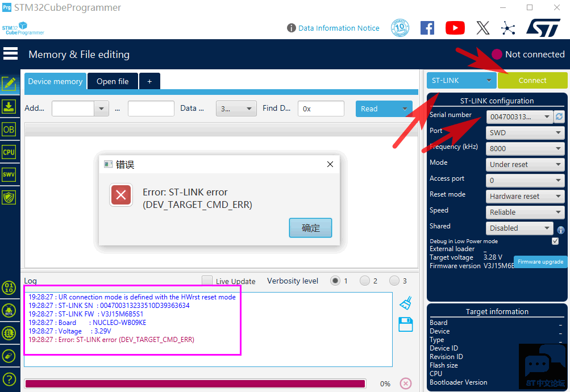Open the Port SWD dropdown
The height and width of the screenshot is (392, 570).
[525, 132]
